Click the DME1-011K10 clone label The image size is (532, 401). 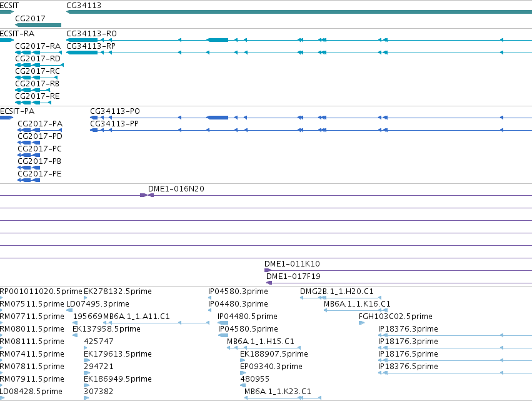(x=292, y=264)
